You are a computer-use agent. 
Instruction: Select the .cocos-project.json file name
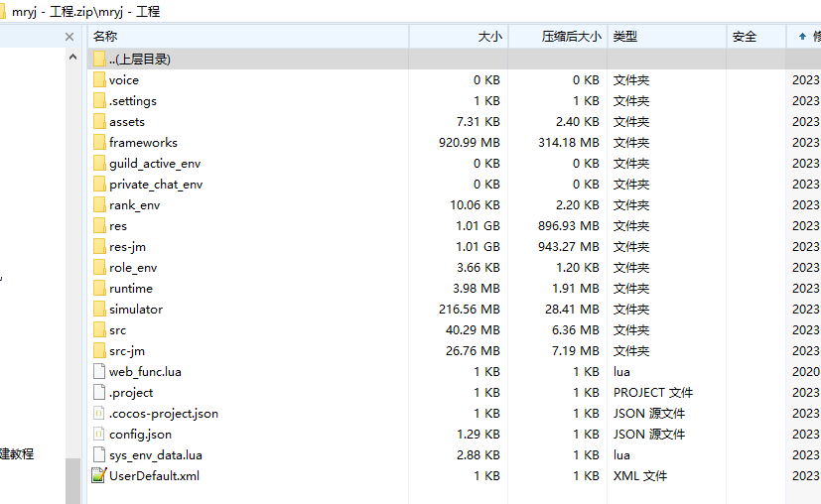click(163, 413)
